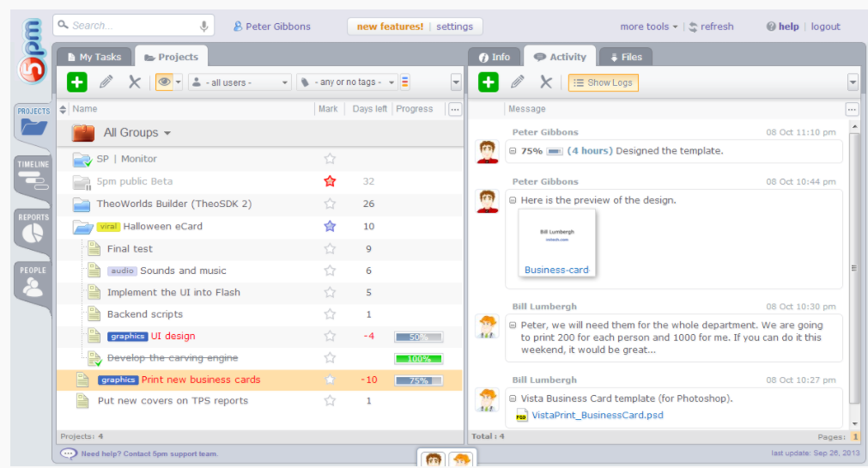
Task: Open activity toolbar overflow arrow
Action: tap(853, 82)
